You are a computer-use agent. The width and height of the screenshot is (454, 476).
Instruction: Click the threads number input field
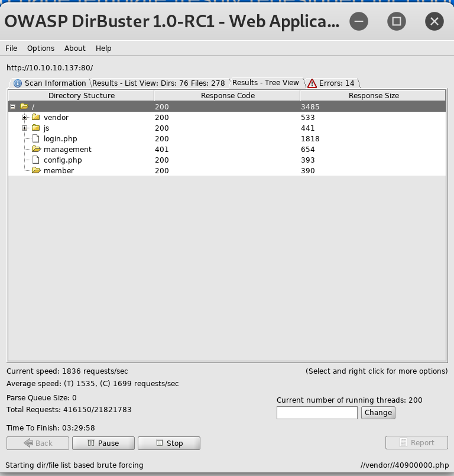coord(317,413)
